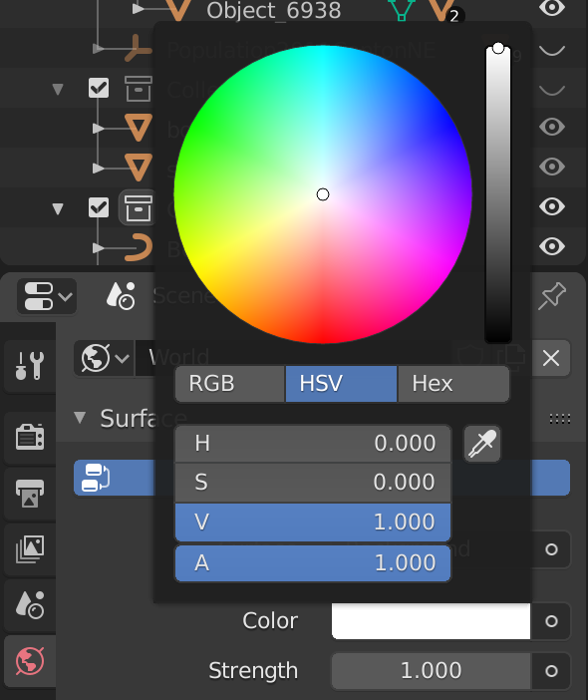Click the S saturation value field

click(x=313, y=483)
